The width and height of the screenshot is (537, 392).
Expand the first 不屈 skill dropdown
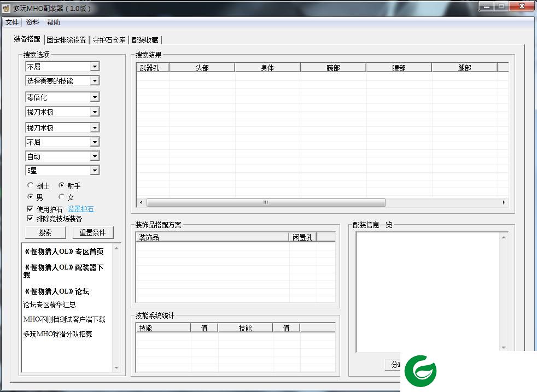click(95, 66)
